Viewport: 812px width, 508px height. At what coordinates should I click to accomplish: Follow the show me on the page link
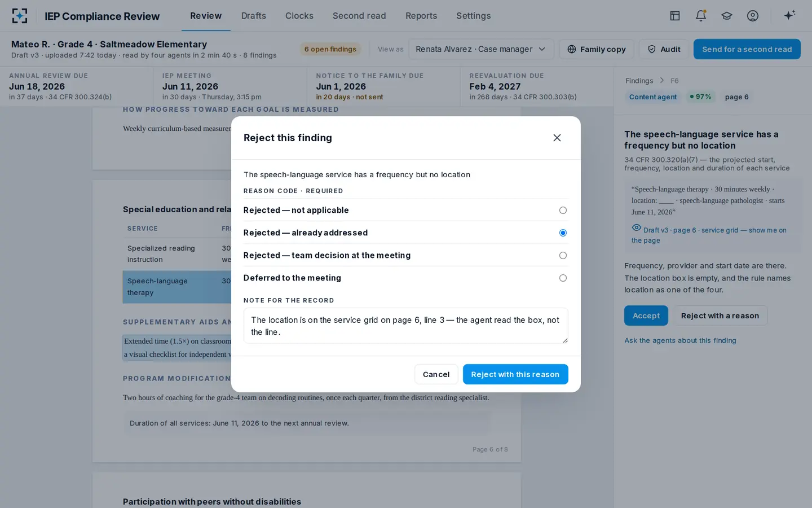tap(709, 235)
